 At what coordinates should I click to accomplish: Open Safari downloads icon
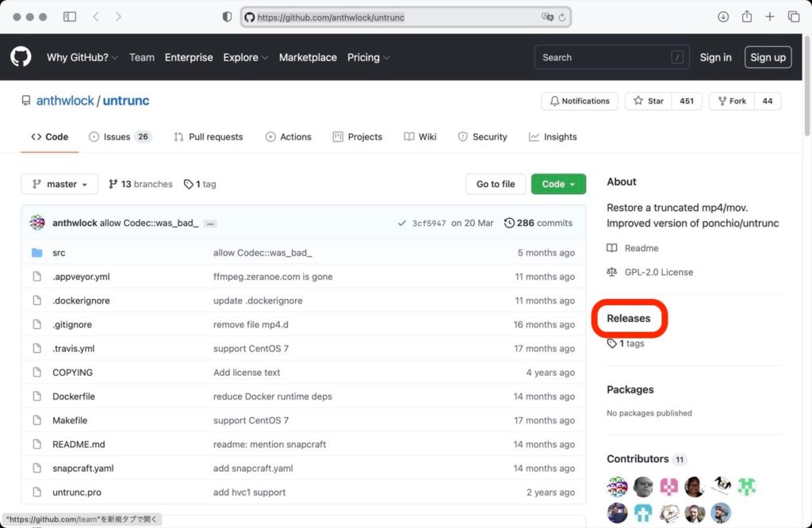coord(723,17)
